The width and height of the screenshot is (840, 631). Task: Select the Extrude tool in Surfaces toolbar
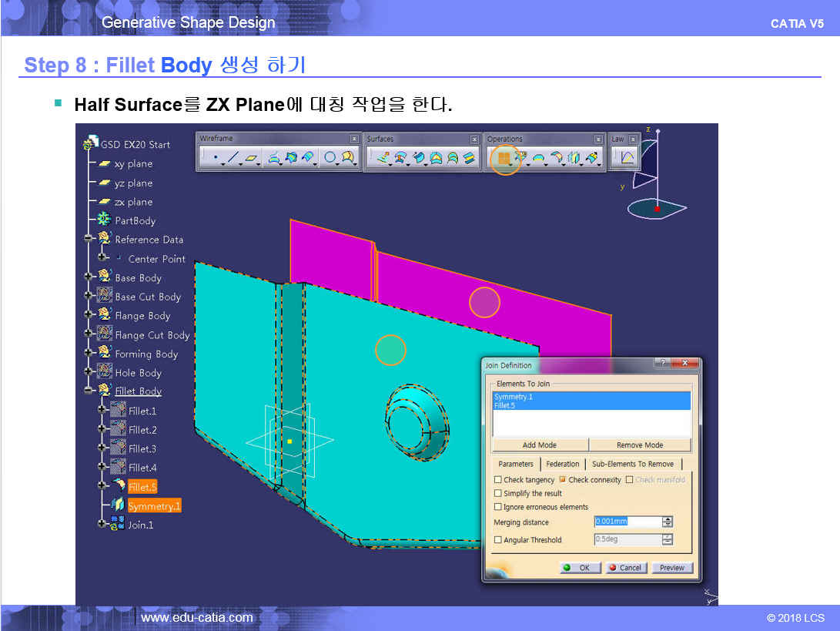pos(383,159)
